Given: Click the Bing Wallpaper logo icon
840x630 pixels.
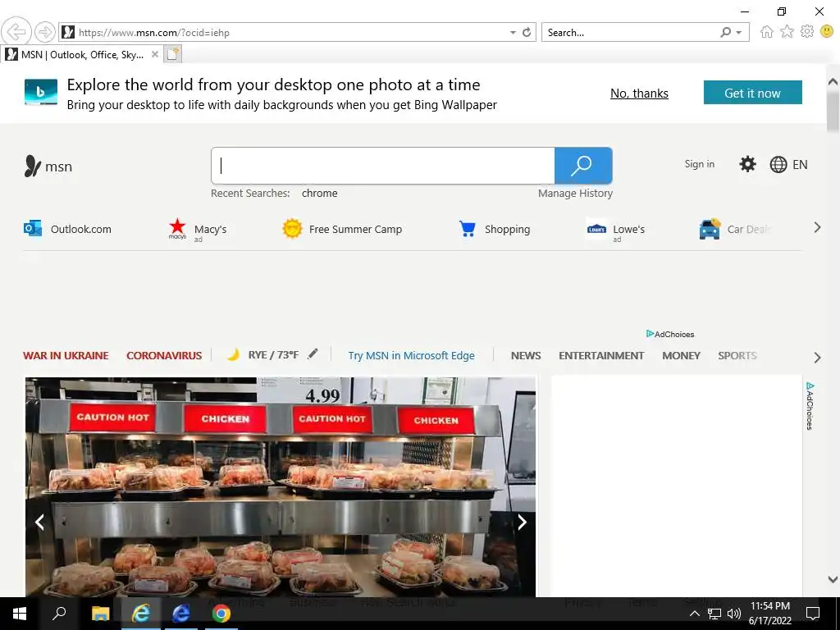Looking at the screenshot, I should (41, 92).
